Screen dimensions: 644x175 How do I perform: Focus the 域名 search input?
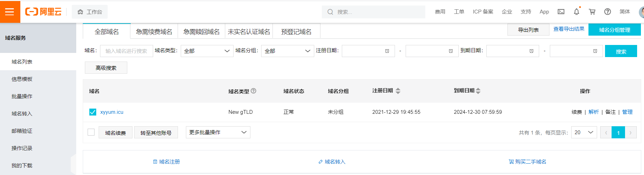(127, 51)
